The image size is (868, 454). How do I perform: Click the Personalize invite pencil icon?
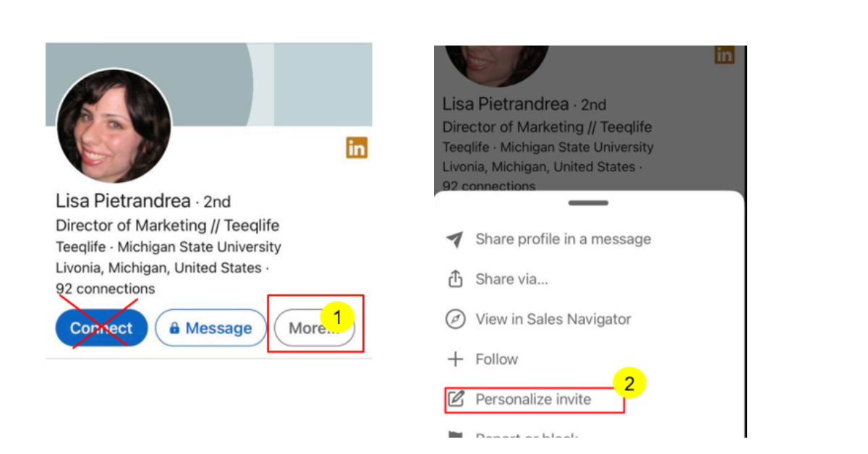pos(455,399)
